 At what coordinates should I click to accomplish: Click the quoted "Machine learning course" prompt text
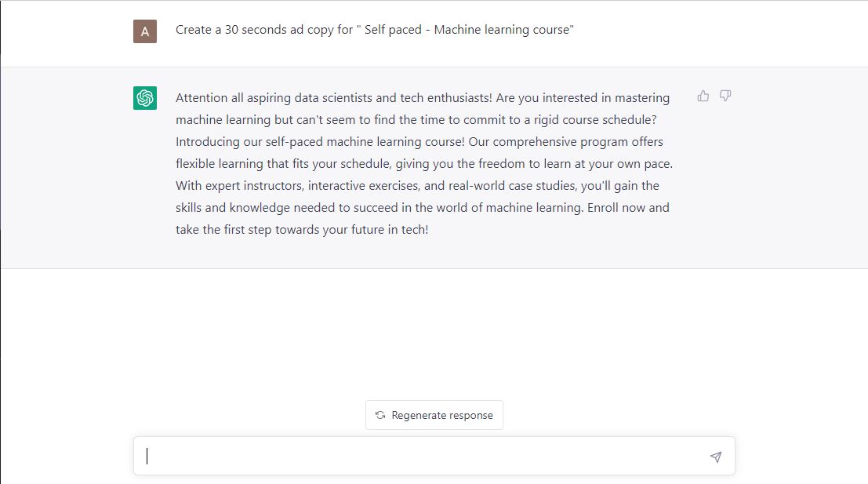coord(503,30)
